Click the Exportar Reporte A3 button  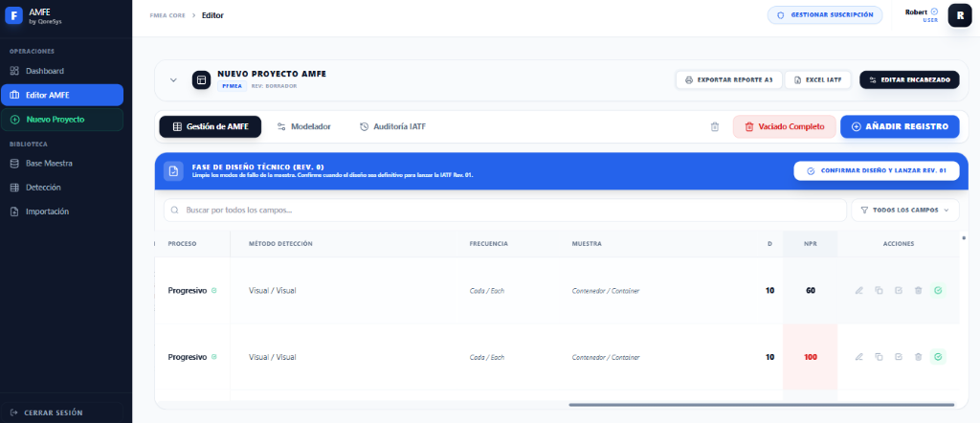729,80
